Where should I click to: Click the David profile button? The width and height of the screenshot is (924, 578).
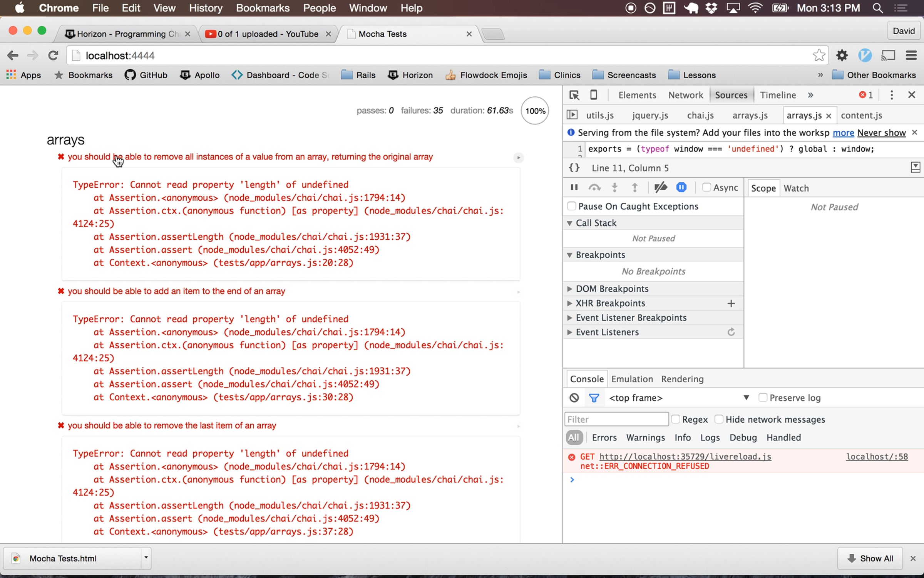click(904, 31)
